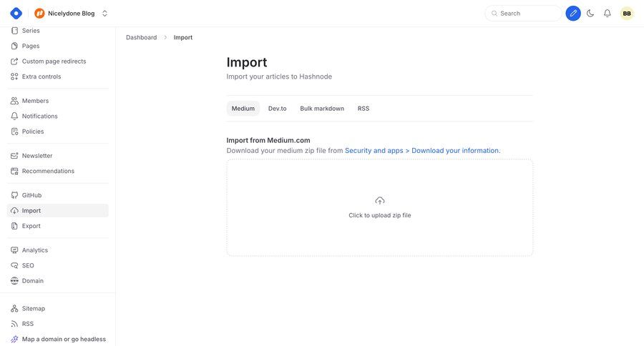Click the Custom page redirects icon

[14, 61]
